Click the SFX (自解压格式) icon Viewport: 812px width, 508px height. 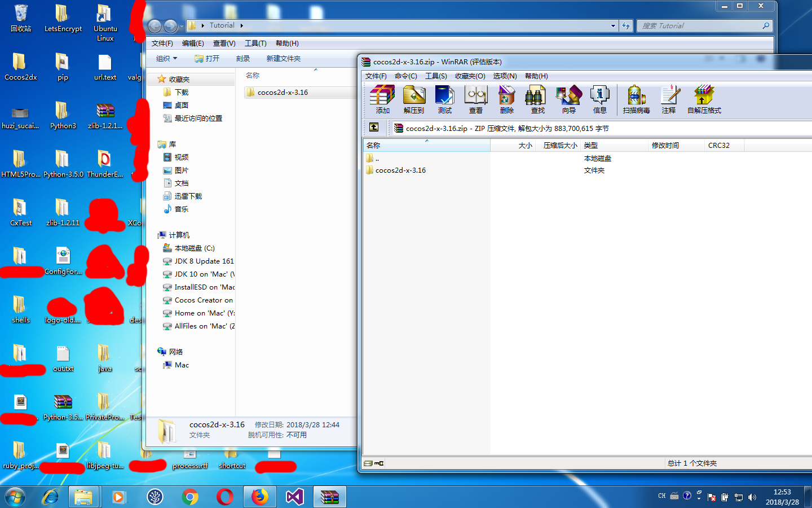pos(704,99)
